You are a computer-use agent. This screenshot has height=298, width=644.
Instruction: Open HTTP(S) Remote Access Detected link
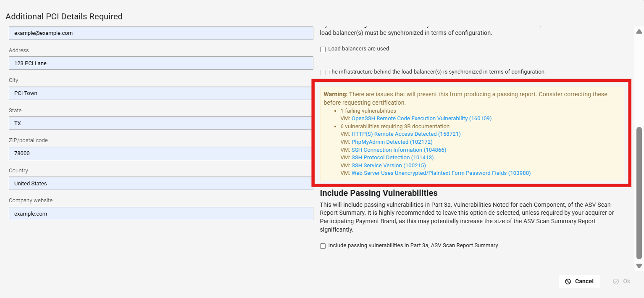406,134
